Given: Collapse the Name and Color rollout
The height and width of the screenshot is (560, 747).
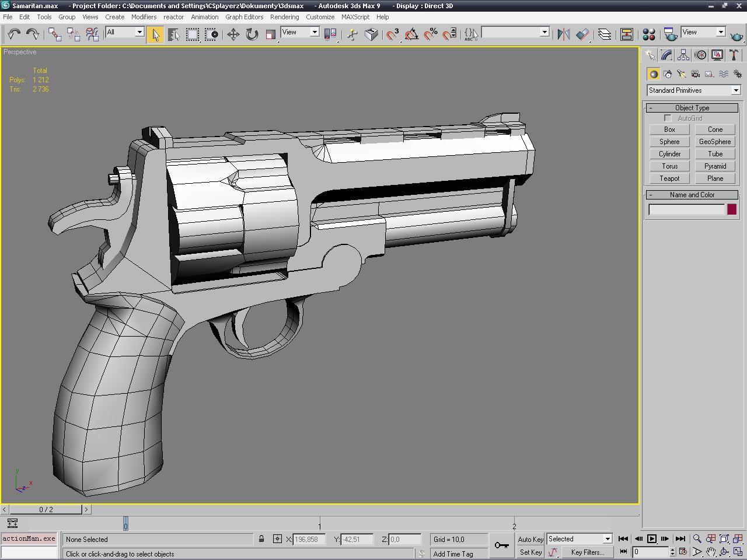Looking at the screenshot, I should [x=692, y=195].
